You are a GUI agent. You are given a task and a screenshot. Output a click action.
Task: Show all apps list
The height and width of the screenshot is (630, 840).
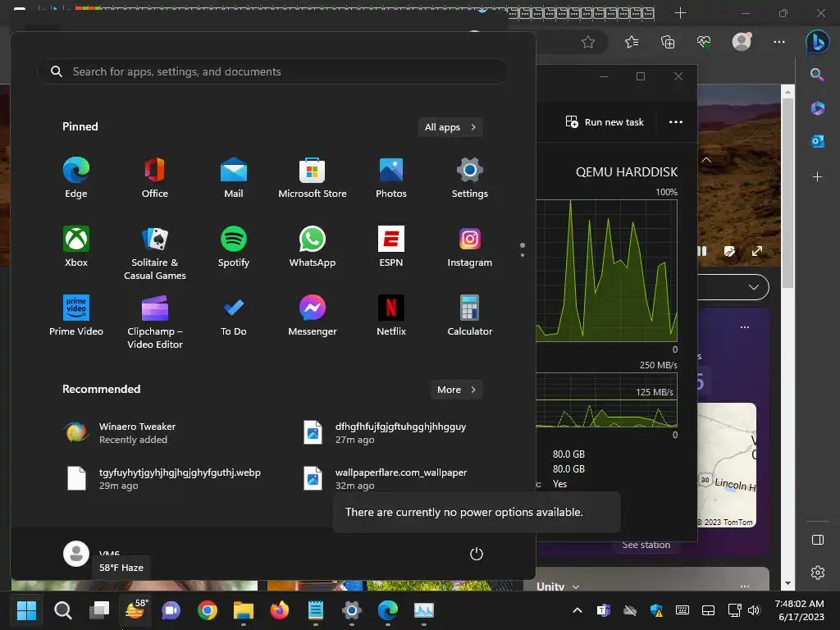tap(450, 127)
